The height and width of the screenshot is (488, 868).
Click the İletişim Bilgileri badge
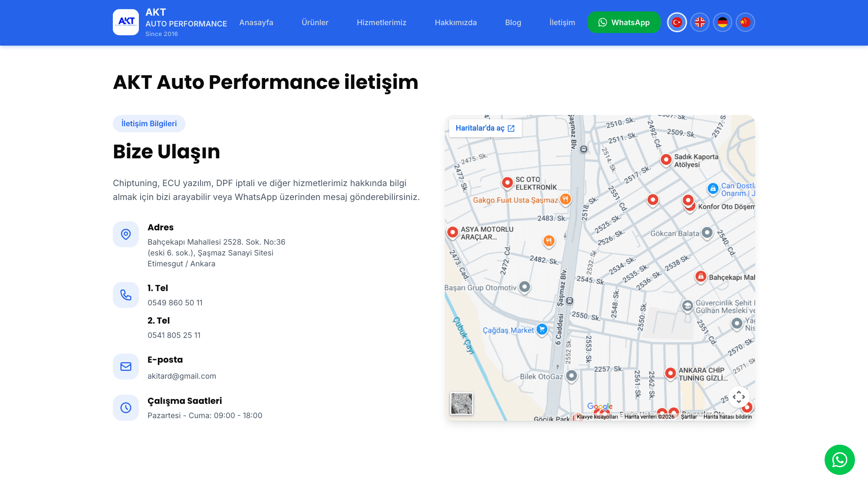(x=149, y=124)
